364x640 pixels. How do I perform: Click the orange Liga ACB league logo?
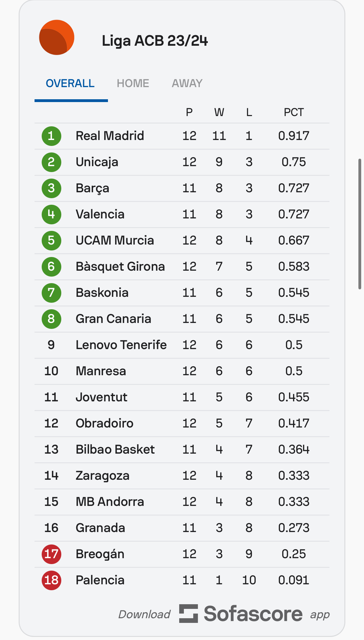point(57,38)
